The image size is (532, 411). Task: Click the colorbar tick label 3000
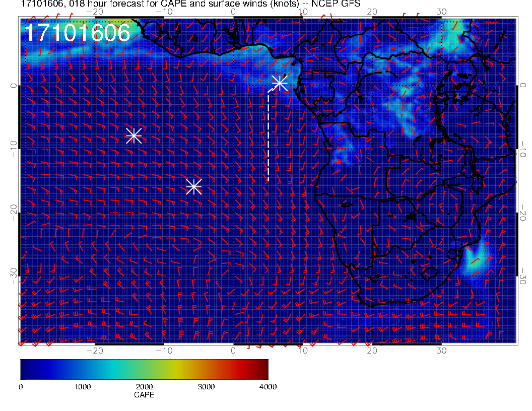[206, 387]
